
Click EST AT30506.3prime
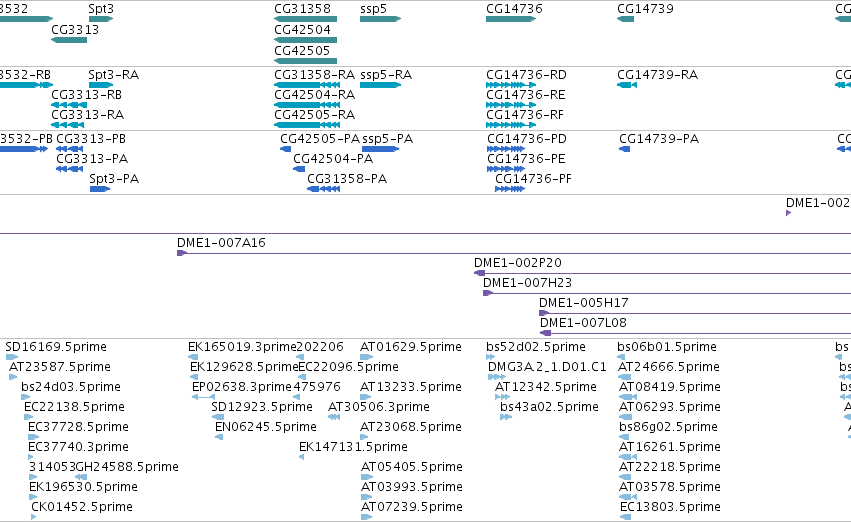[334, 417]
